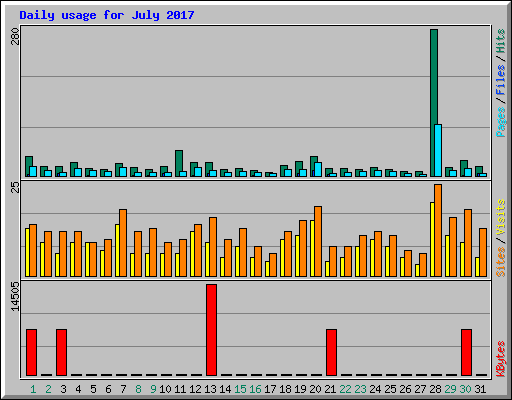The height and width of the screenshot is (400, 512).
Task: Click the red KBytes bar for day 3
Action: 61,352
